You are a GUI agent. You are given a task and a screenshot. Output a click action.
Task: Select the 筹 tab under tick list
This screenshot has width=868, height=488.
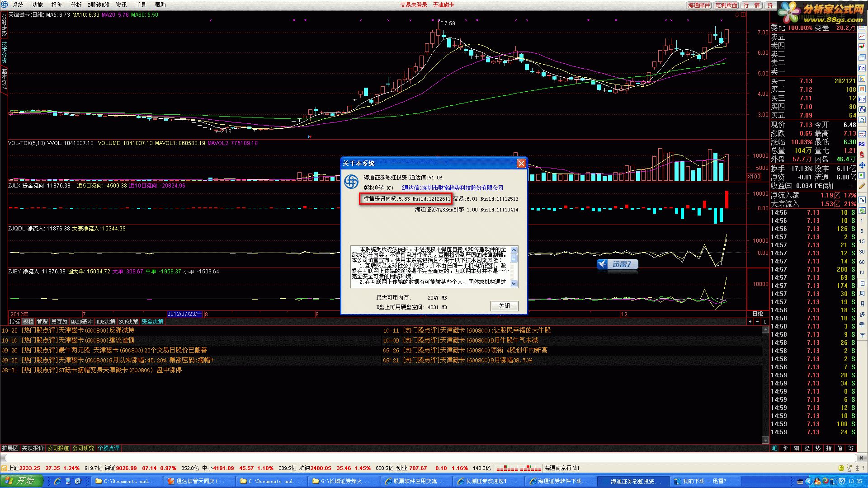point(851,448)
